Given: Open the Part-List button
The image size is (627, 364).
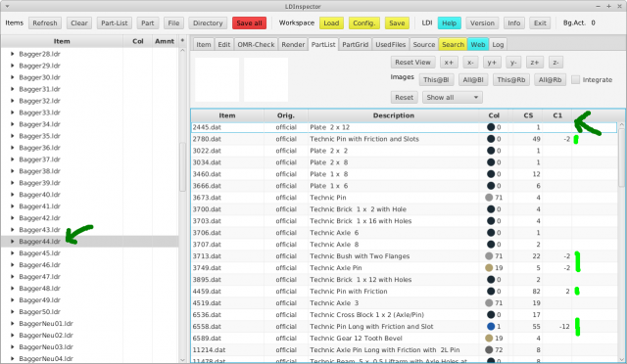Looking at the screenshot, I should [114, 23].
